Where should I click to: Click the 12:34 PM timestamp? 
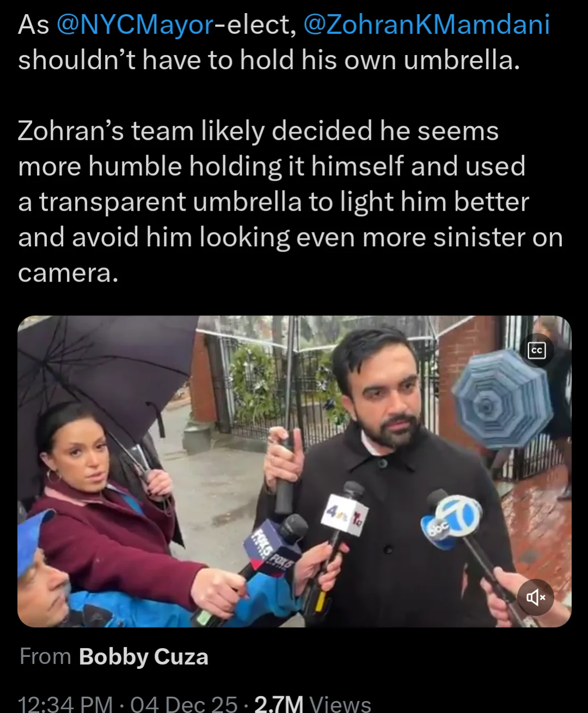pos(65,704)
